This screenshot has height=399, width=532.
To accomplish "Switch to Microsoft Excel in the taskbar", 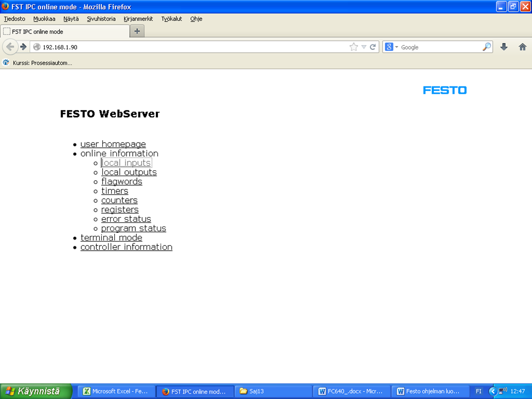I will [x=116, y=391].
